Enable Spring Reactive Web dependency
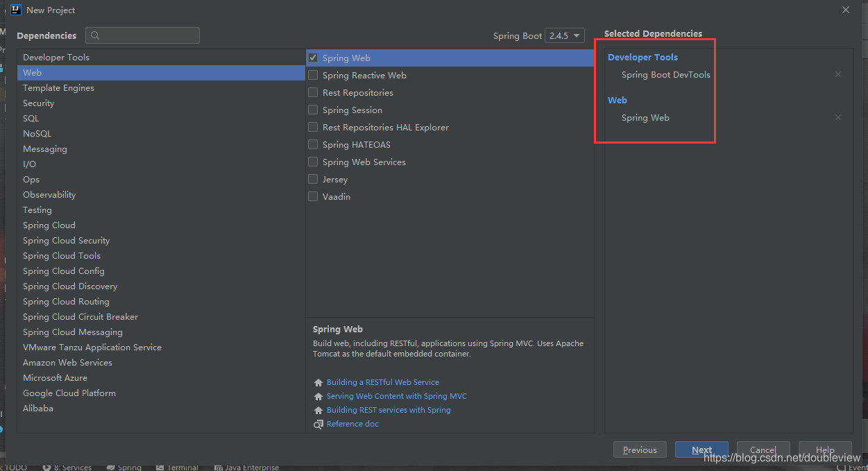 (313, 75)
